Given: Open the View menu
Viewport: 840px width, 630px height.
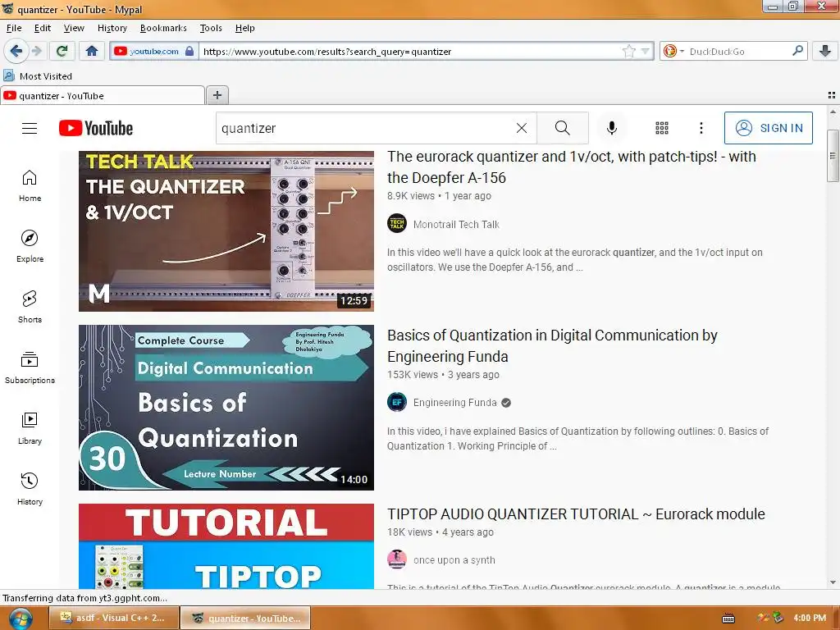Looking at the screenshot, I should (x=74, y=28).
